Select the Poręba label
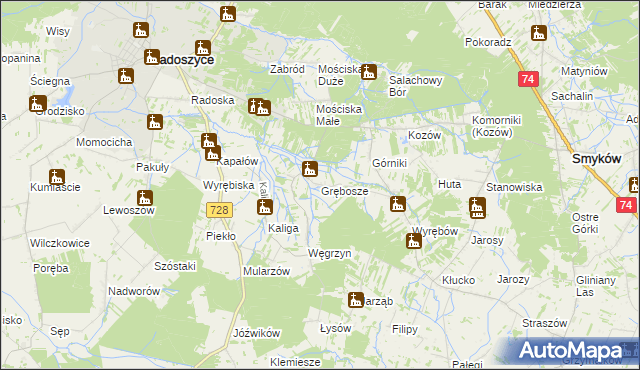 pos(51,268)
